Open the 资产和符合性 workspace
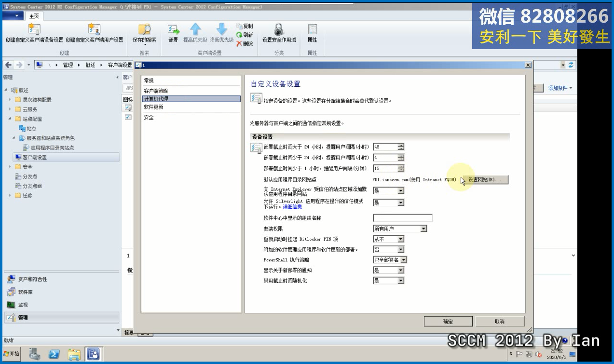This screenshot has height=364, width=614. coord(61,280)
